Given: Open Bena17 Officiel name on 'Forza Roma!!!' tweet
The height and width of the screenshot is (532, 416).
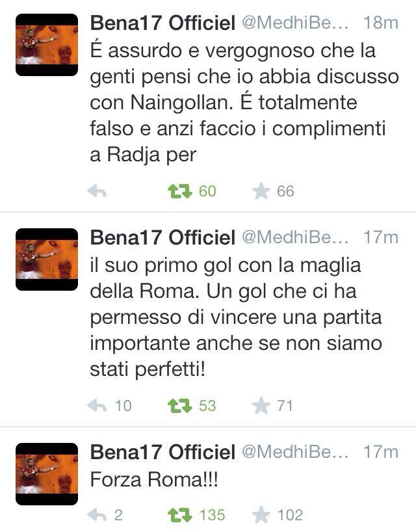Looking at the screenshot, I should (x=162, y=453).
